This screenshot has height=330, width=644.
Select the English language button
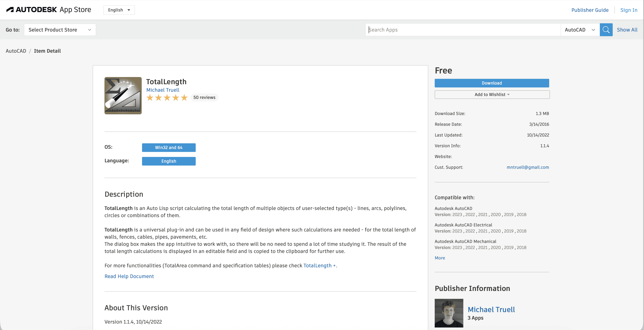[169, 161]
